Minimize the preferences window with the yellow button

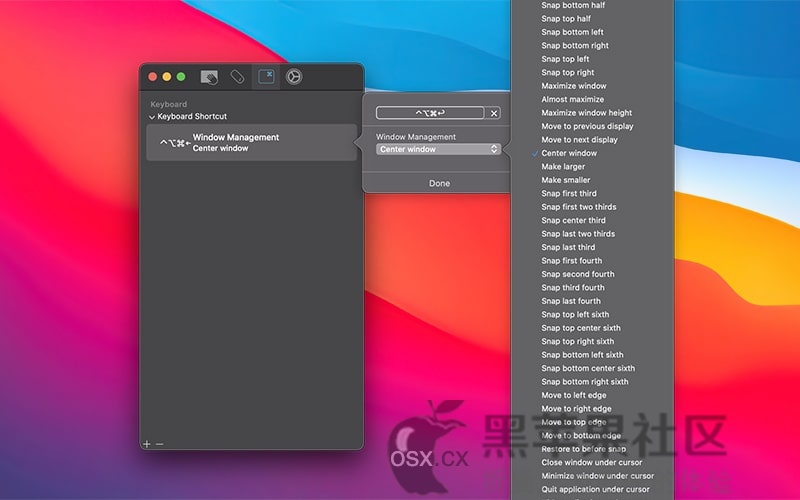167,77
